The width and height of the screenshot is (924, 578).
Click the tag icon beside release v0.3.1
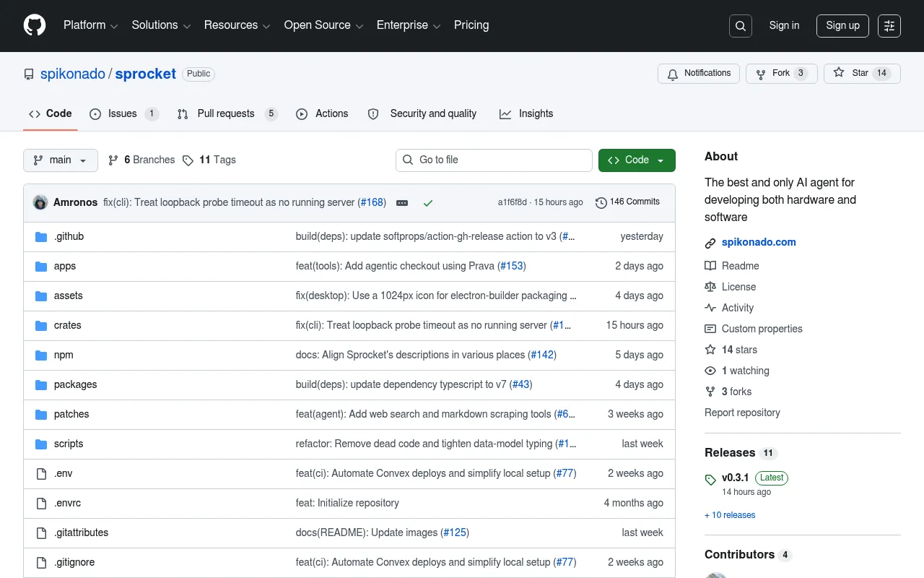click(710, 479)
